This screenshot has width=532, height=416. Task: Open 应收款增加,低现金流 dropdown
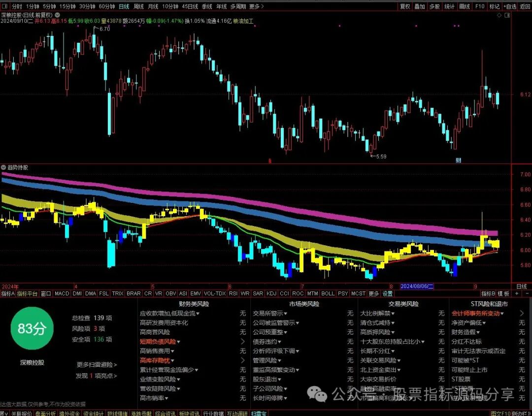pyautogui.click(x=169, y=314)
